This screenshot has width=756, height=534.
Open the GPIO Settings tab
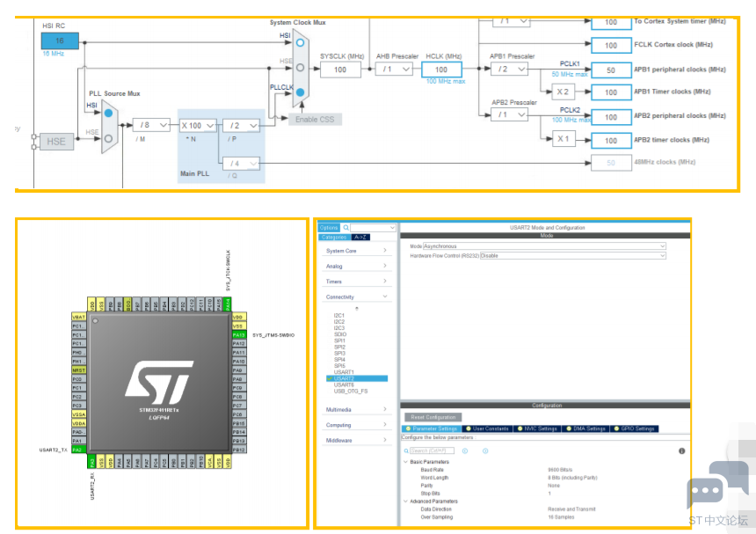tap(635, 428)
